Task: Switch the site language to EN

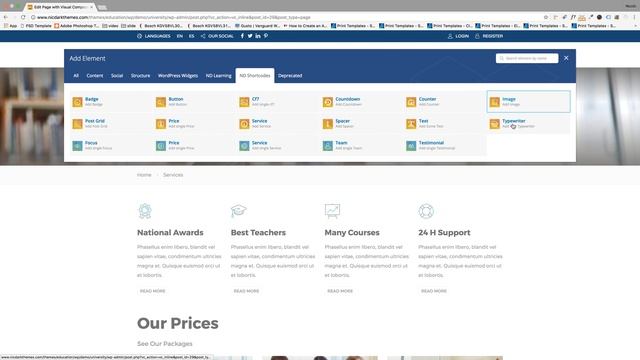Action: [x=180, y=36]
